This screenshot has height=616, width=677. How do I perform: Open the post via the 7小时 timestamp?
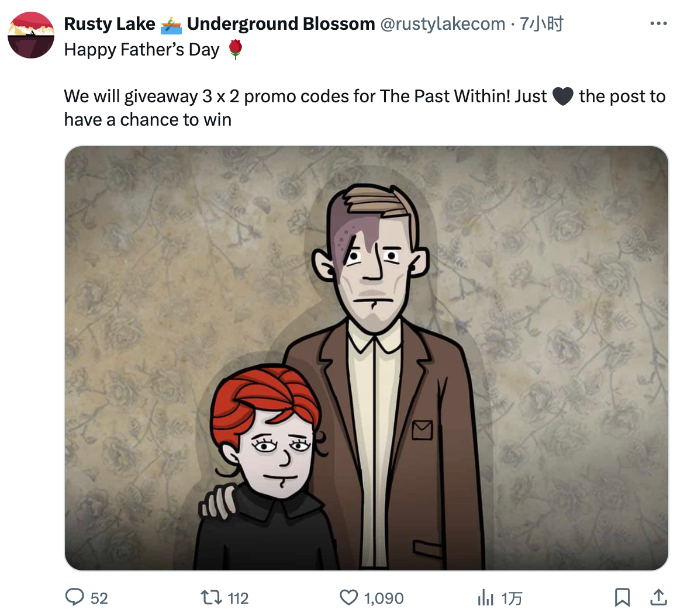pyautogui.click(x=541, y=24)
